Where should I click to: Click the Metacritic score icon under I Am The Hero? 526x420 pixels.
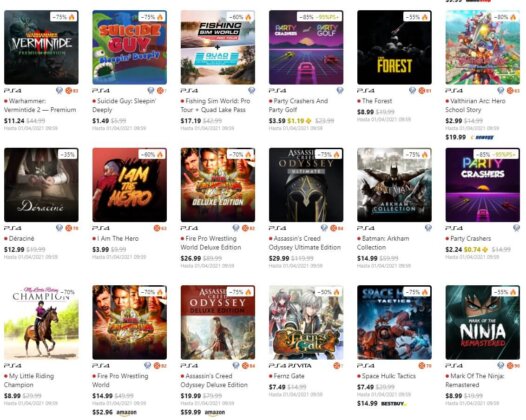coord(157,228)
